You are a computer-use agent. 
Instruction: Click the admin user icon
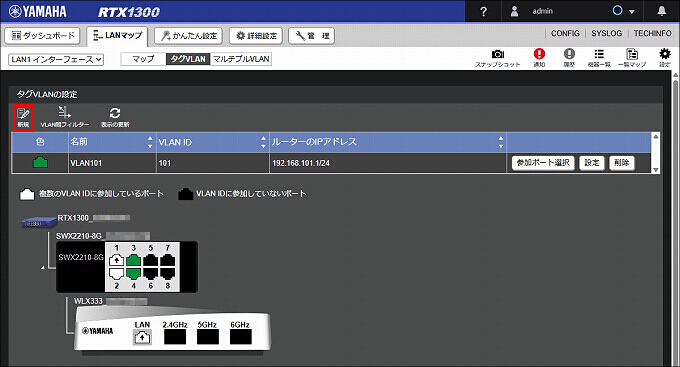tap(514, 11)
